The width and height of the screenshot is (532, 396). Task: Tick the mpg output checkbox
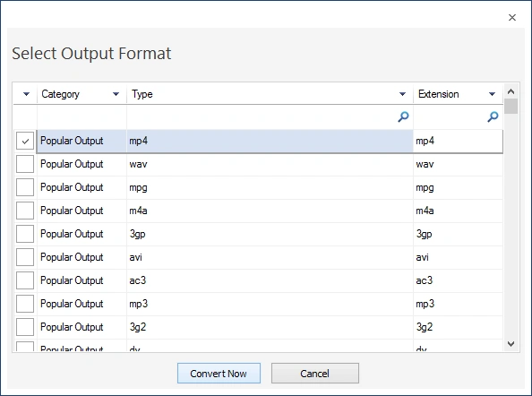coord(25,187)
